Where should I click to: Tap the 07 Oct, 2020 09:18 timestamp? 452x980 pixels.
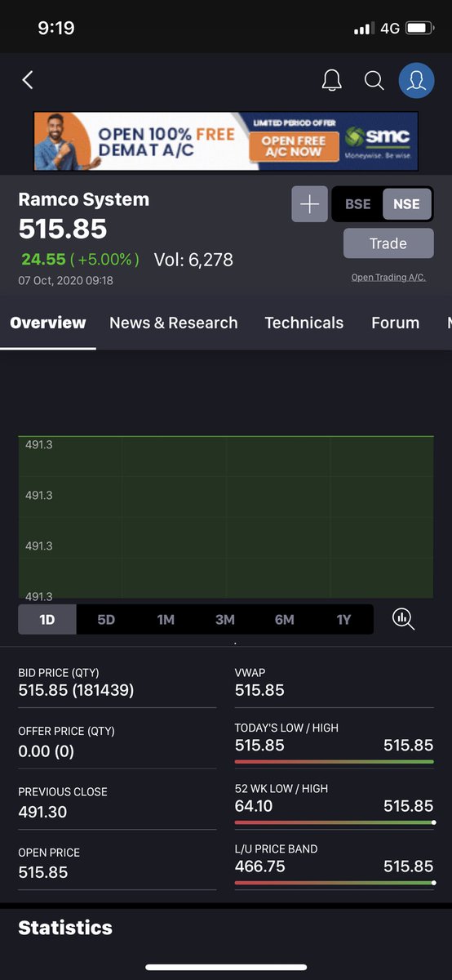(66, 280)
